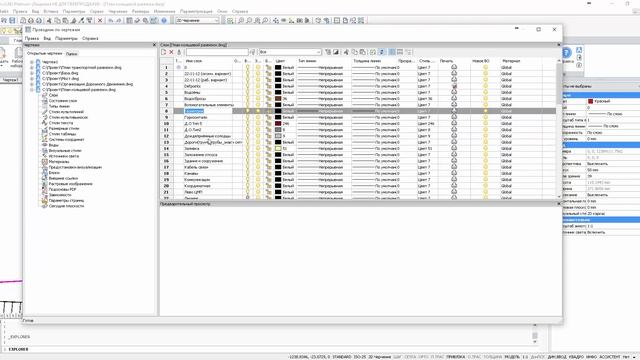Screen dimensions: 640x360
Task: Expand Организация Дорожного Движения.dwg node
Action: (32, 84)
